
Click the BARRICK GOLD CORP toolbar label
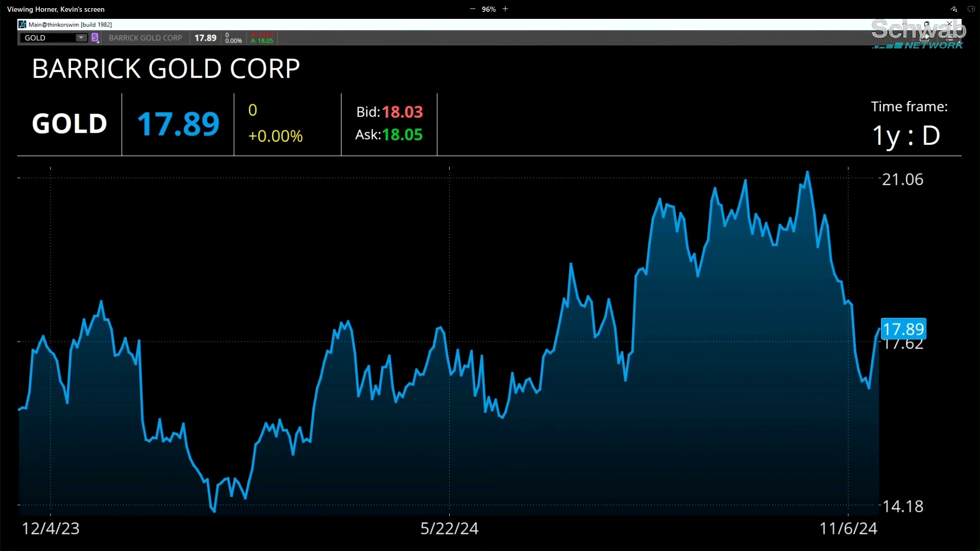tap(145, 38)
